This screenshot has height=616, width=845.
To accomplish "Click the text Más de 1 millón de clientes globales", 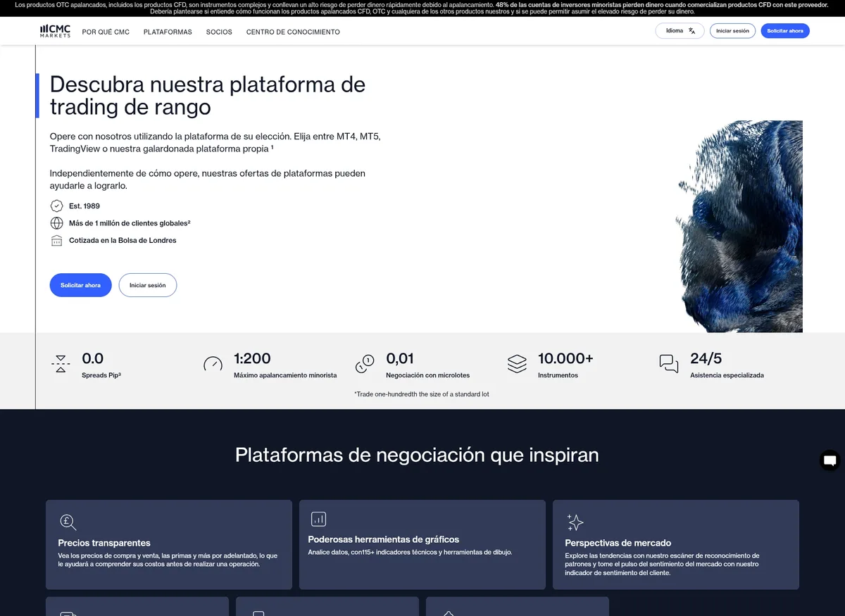I will (130, 223).
